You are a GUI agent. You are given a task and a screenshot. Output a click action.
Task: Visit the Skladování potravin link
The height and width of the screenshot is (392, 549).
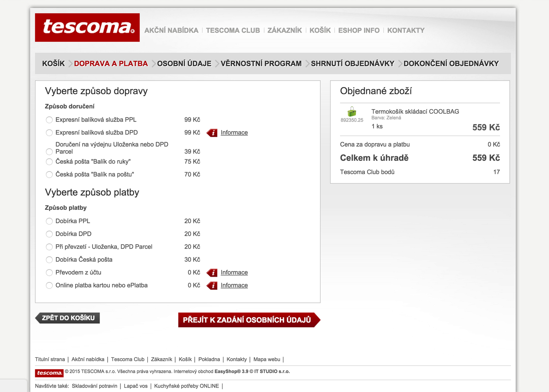[95, 386]
